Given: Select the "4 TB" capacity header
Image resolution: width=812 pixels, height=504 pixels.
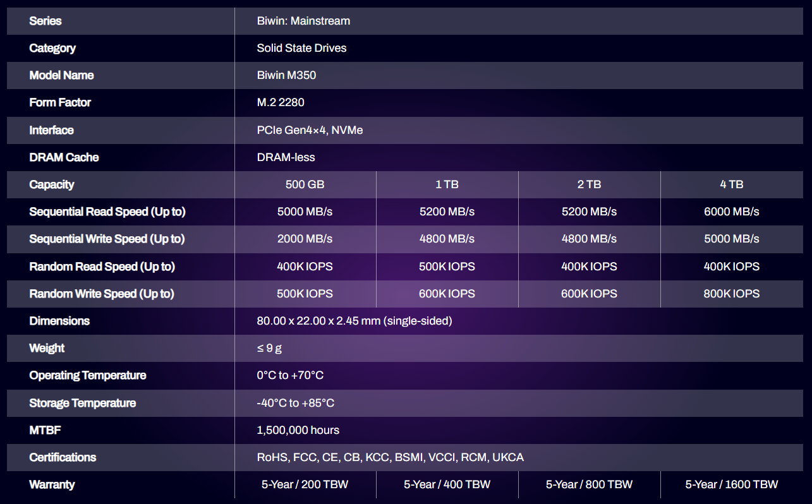Looking at the screenshot, I should click(x=732, y=184).
